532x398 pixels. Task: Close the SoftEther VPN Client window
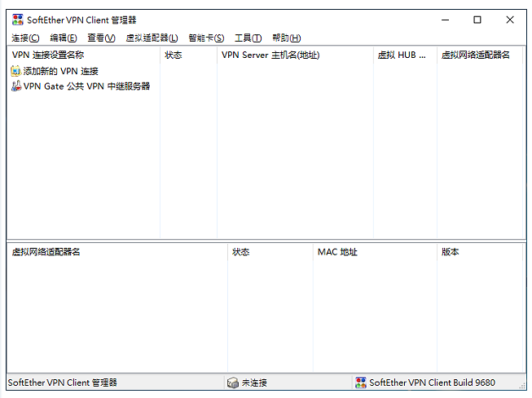(510, 20)
